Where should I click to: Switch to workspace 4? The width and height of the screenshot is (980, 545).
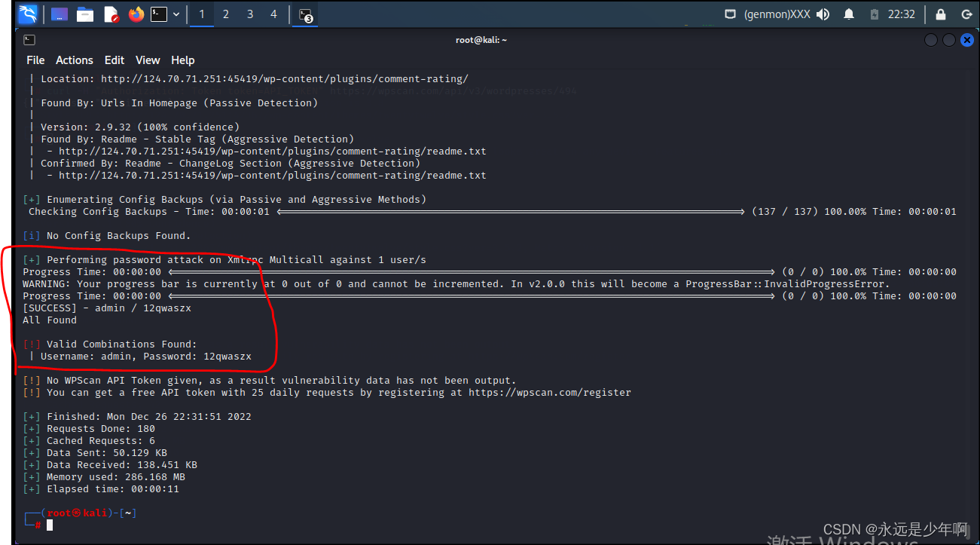click(x=273, y=14)
